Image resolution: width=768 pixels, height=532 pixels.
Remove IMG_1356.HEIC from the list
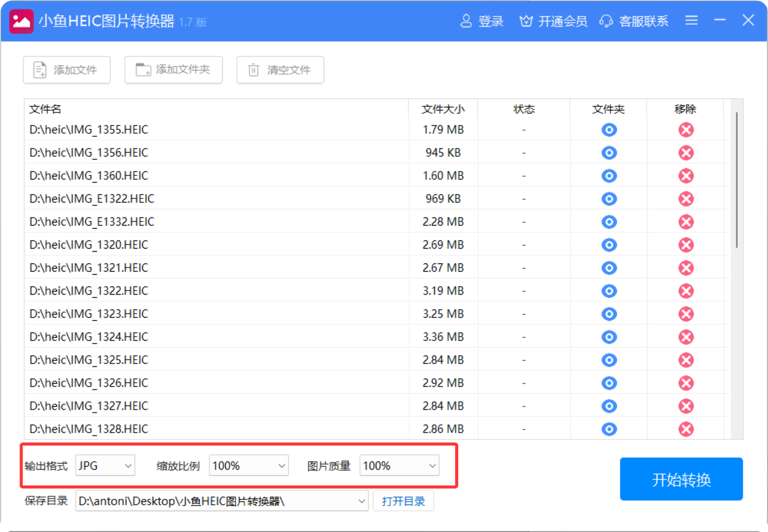pyautogui.click(x=686, y=153)
